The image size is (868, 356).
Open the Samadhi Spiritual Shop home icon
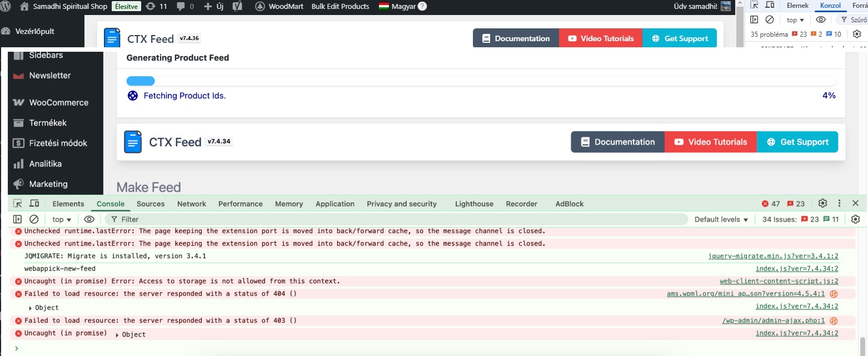[x=24, y=7]
